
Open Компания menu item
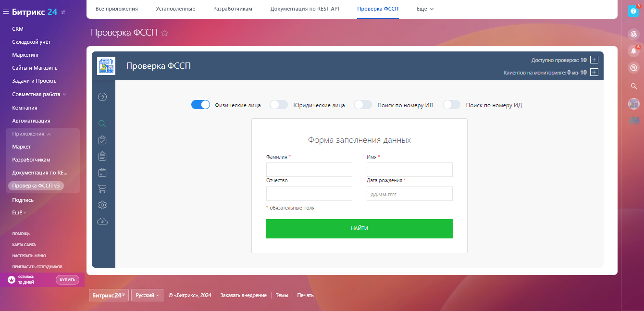coord(25,108)
